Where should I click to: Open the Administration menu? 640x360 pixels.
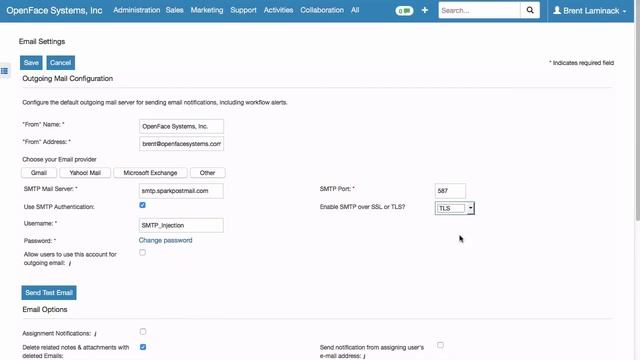[137, 10]
